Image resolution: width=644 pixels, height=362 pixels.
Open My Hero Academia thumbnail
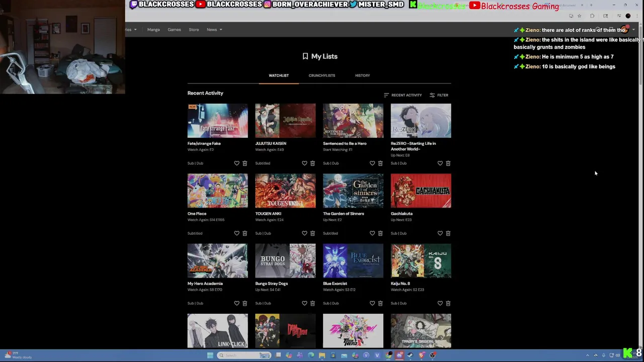click(x=217, y=260)
